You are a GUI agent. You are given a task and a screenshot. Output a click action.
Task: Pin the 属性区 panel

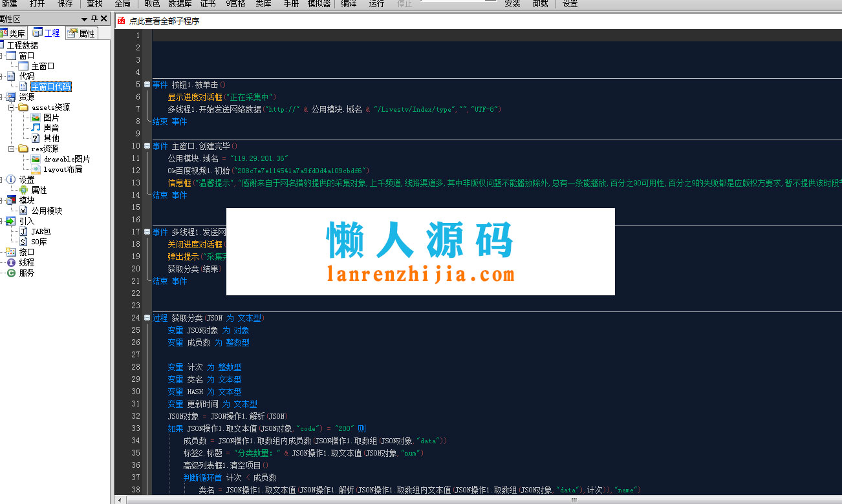pyautogui.click(x=94, y=19)
